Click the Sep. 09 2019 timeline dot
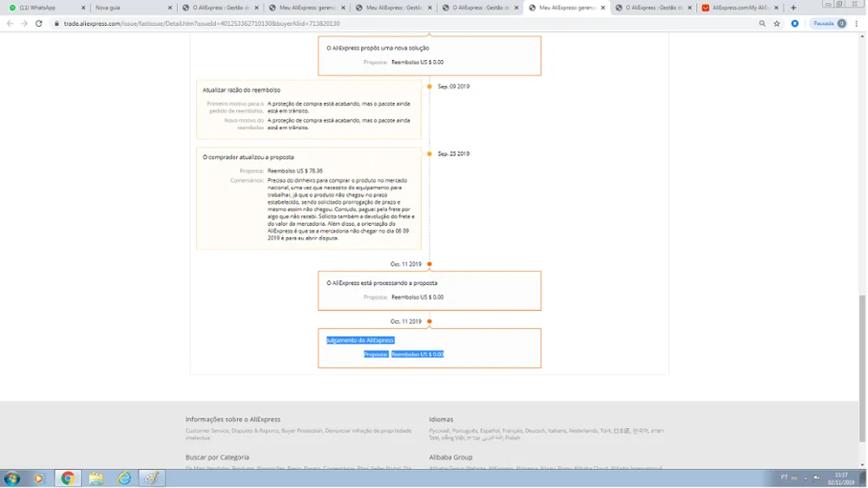868x488 pixels. (x=429, y=87)
